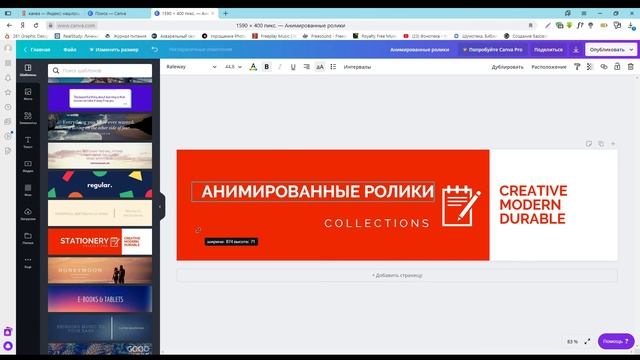The width and height of the screenshot is (640, 360).
Task: Click the undo arrow in the top bar
Action: coord(155,49)
